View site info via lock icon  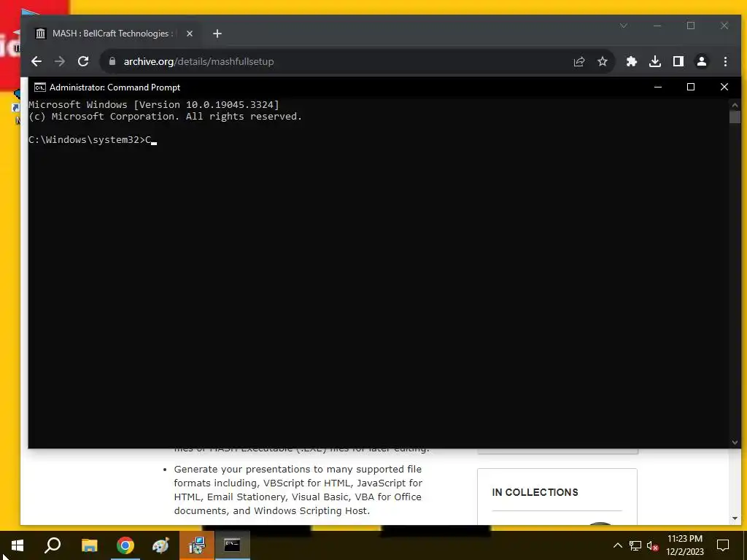pyautogui.click(x=112, y=61)
